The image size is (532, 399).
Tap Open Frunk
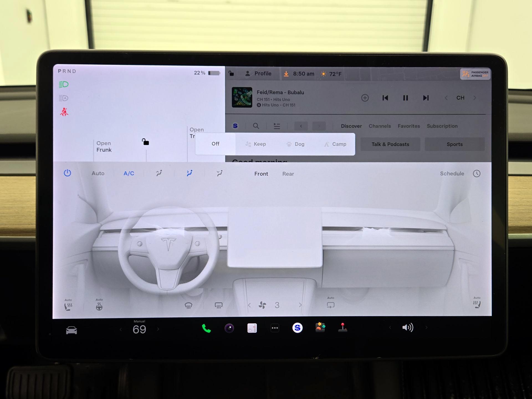[104, 146]
